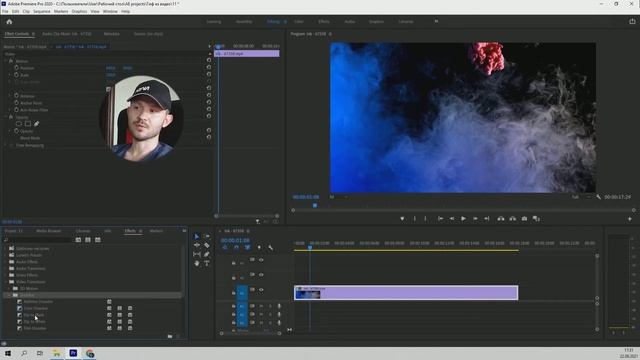This screenshot has height=360, width=640.
Task: Click Export Frame camera icon in Program monitor
Action: [524, 219]
